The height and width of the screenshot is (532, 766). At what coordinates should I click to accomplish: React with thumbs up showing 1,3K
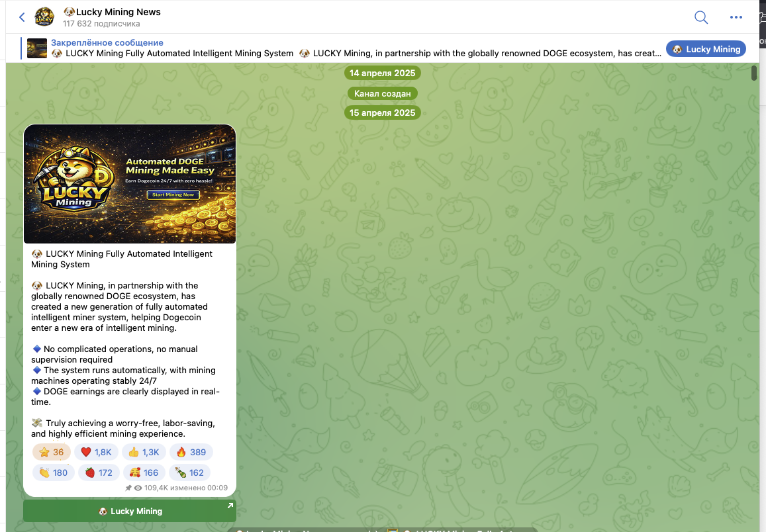[x=144, y=452]
